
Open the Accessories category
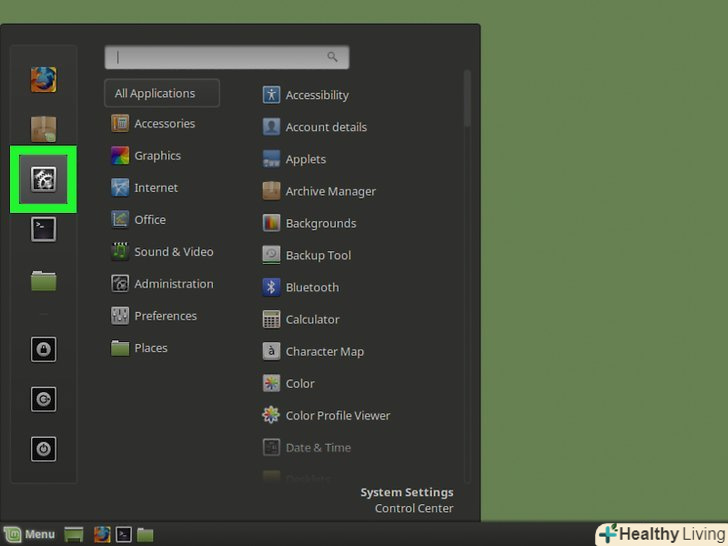164,124
